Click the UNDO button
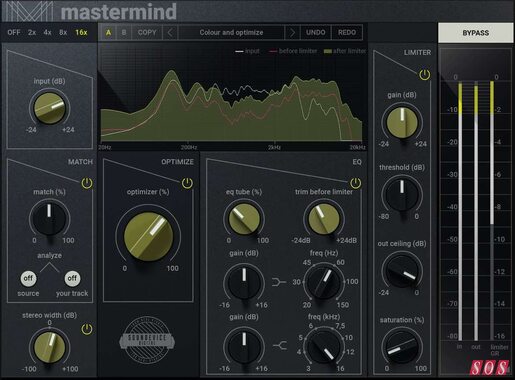Screen dimensions: 515x380 [x=316, y=33]
